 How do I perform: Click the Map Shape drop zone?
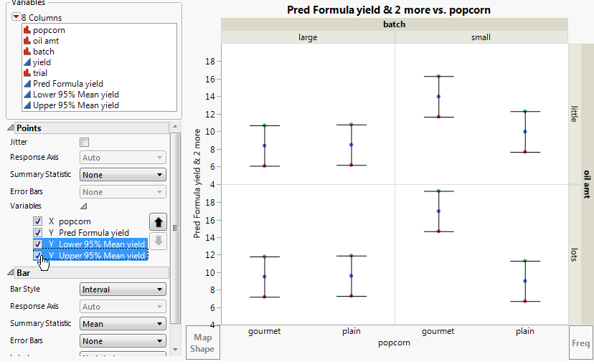pos(202,343)
